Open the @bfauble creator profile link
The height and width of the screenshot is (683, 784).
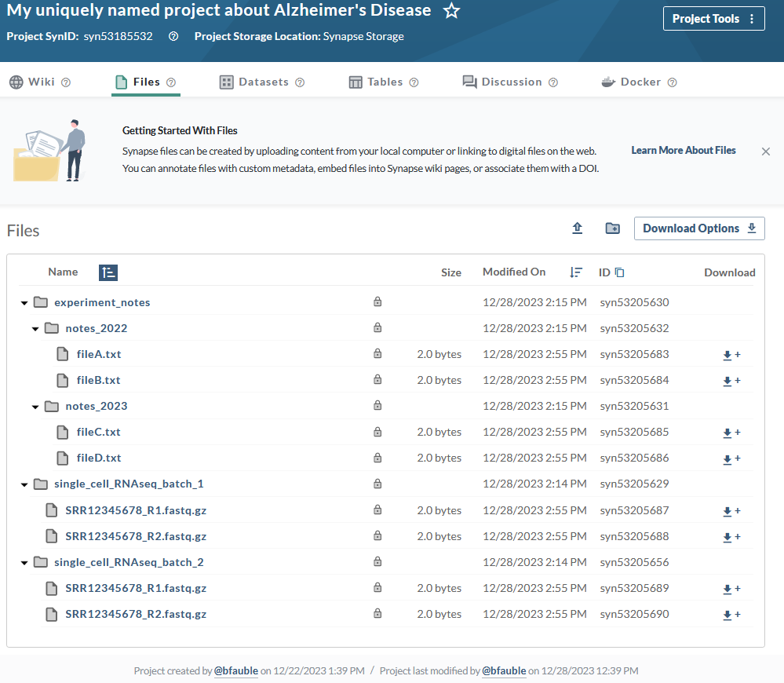tap(236, 670)
